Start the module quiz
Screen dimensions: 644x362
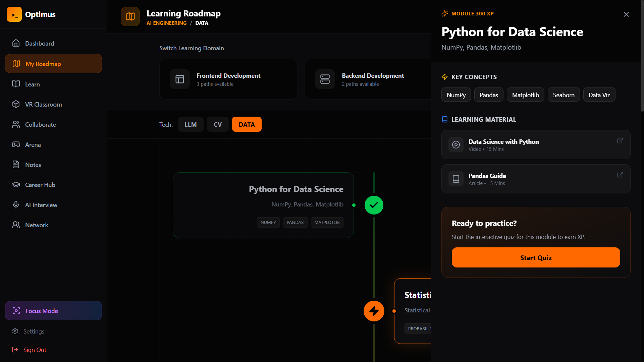click(536, 257)
